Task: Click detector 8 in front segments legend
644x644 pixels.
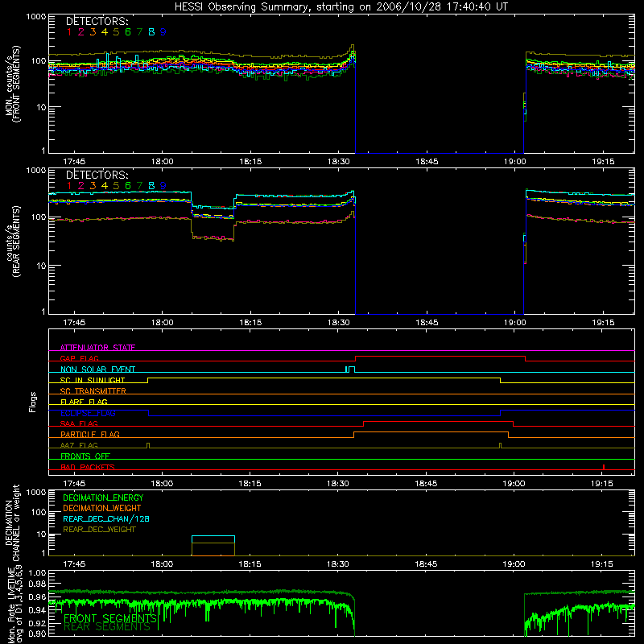Action: pos(151,31)
